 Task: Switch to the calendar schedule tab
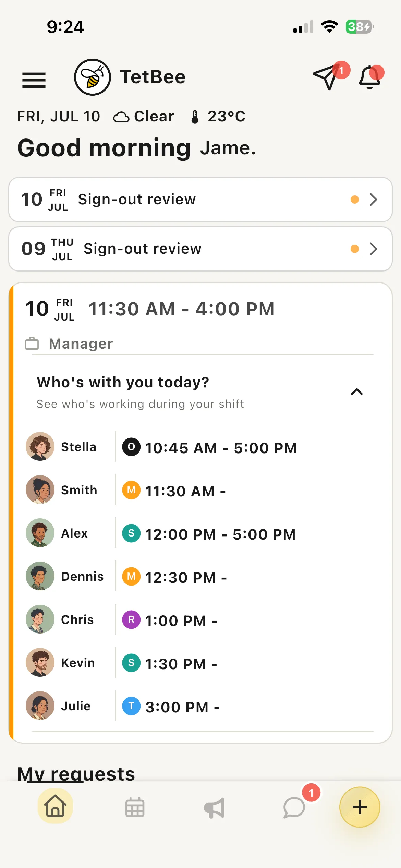pyautogui.click(x=135, y=808)
